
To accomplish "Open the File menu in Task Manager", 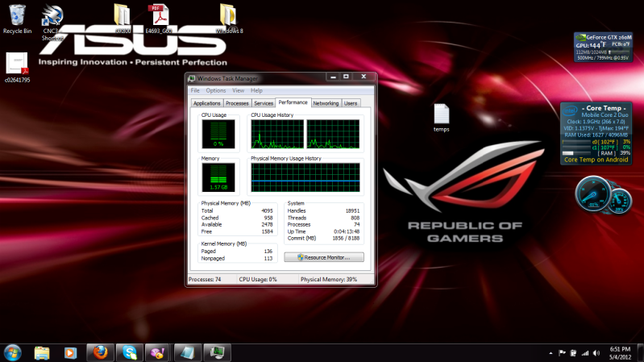I will (195, 90).
